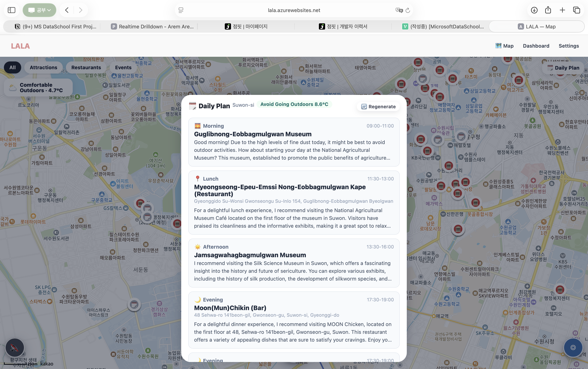Show the tab overview icon

tap(577, 10)
